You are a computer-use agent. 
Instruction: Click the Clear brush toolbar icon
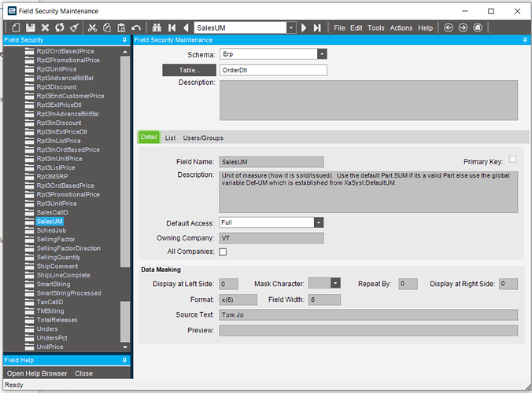[74, 28]
